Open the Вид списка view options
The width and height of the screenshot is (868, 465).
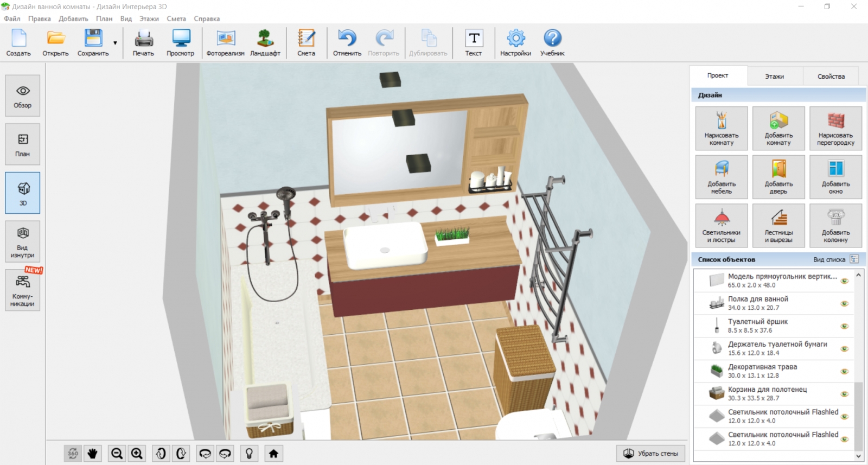(854, 259)
